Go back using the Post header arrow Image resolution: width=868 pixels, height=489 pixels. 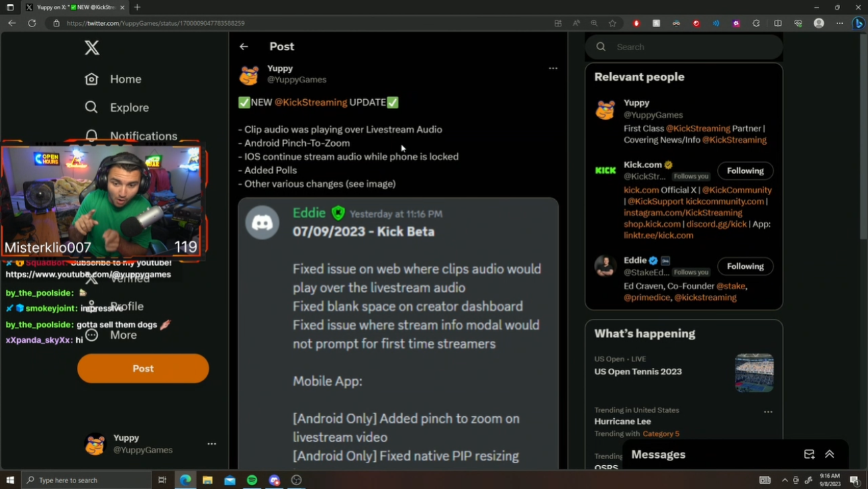click(x=244, y=46)
